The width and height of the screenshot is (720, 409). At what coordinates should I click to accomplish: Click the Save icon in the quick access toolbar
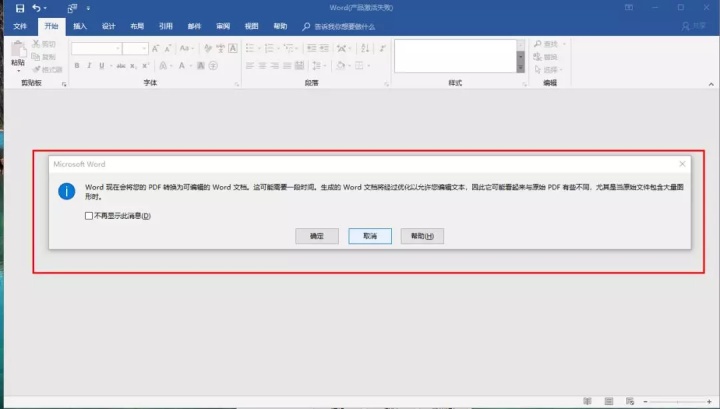pos(20,8)
